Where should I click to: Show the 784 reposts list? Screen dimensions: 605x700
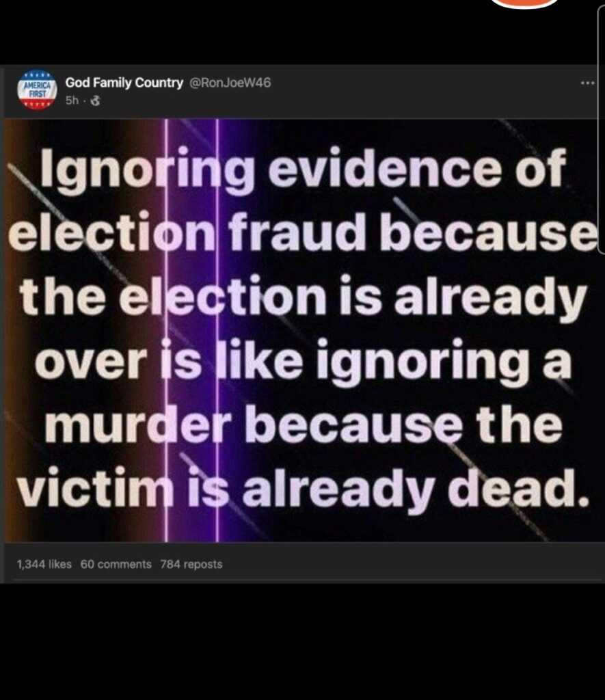click(191, 564)
